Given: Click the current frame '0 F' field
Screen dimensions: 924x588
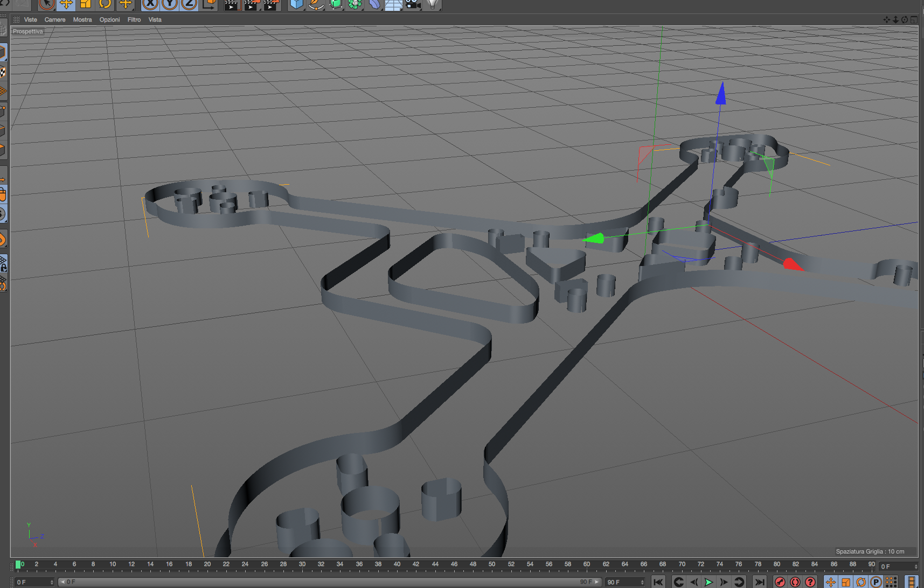Looking at the screenshot, I should (34, 582).
